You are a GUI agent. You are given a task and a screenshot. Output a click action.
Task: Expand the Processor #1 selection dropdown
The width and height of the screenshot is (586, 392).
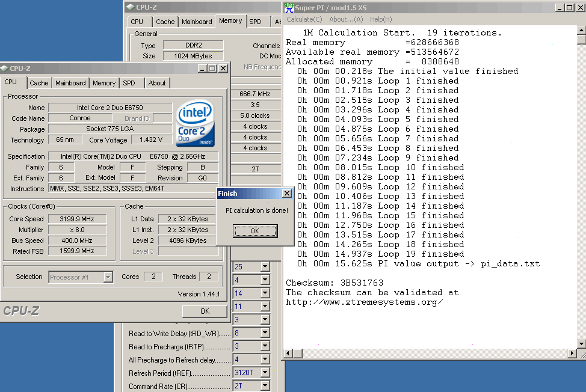click(108, 277)
